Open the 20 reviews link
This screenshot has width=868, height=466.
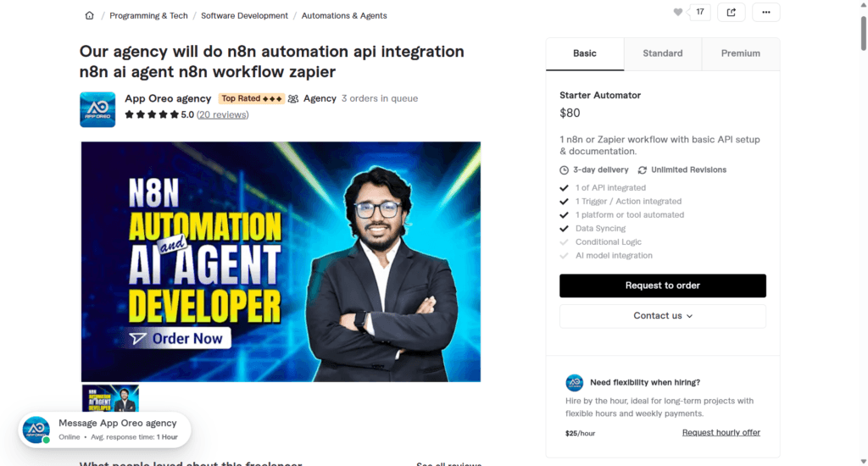pyautogui.click(x=223, y=114)
